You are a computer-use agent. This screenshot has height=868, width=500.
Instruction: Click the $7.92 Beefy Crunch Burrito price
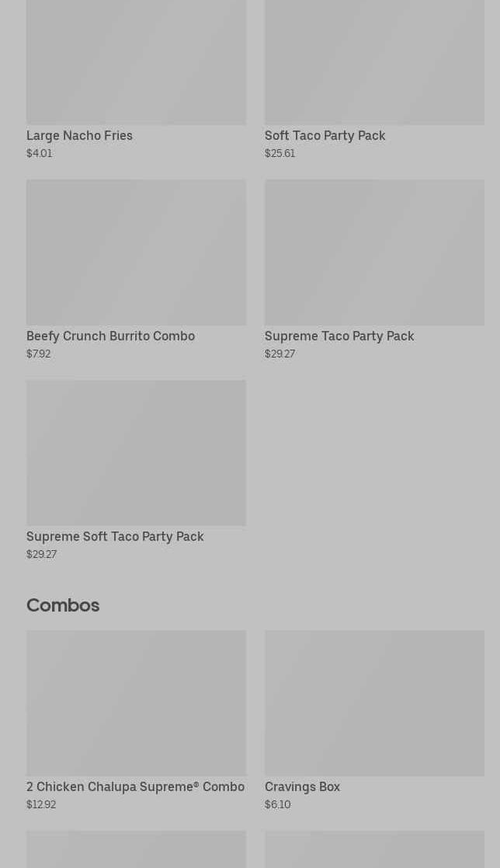tap(39, 354)
